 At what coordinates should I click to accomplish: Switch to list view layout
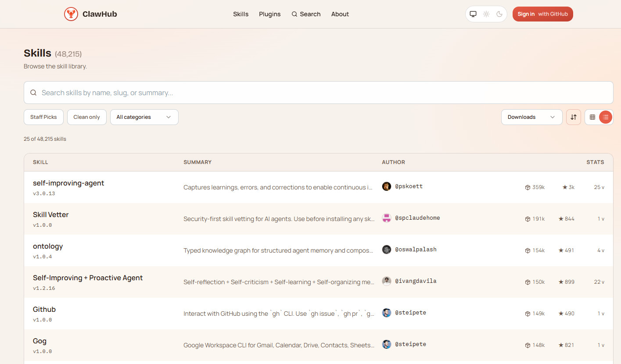pos(606,117)
